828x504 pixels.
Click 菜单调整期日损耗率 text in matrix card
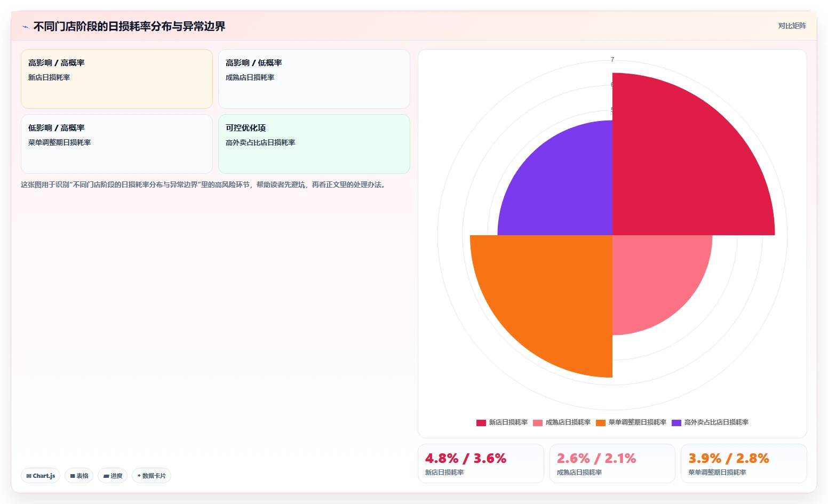click(x=59, y=142)
